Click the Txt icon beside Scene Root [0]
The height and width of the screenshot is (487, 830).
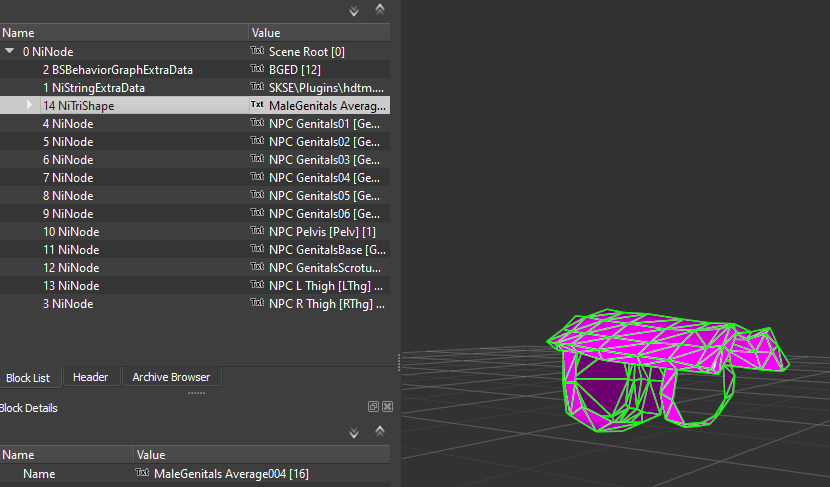coord(257,51)
